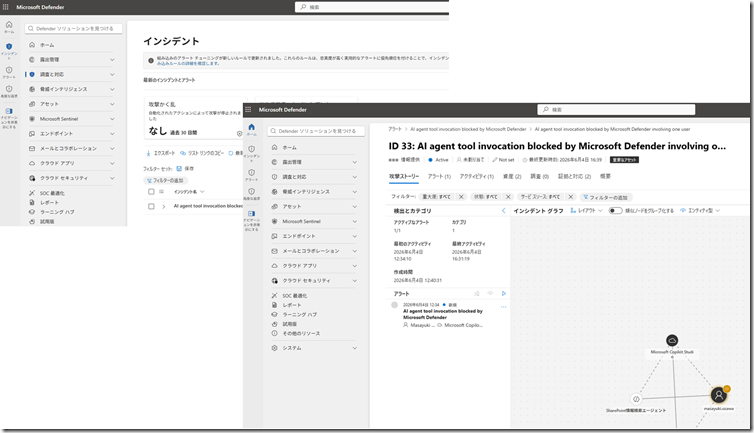Viewport: 754px width, 433px height.
Task: Click リスト リンクのコピー in Incidents window
Action: point(202,153)
